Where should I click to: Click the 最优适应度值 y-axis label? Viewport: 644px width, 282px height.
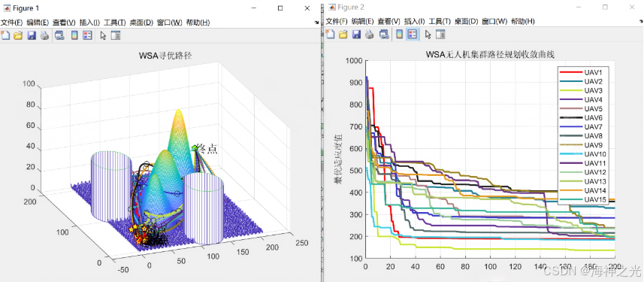click(x=339, y=159)
